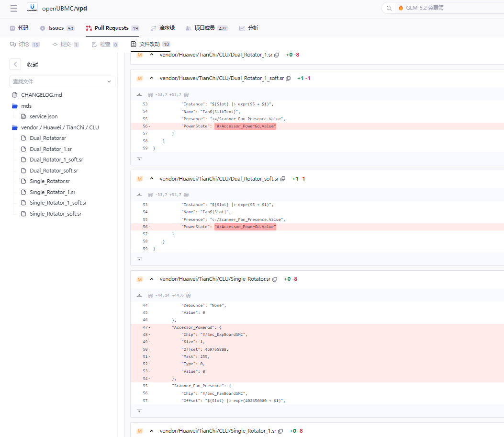The height and width of the screenshot is (437, 504).
Task: Click the vendor/Huawei/TianChi/CLU/Dual_Rotator_soft.sr path header
Action: point(219,179)
